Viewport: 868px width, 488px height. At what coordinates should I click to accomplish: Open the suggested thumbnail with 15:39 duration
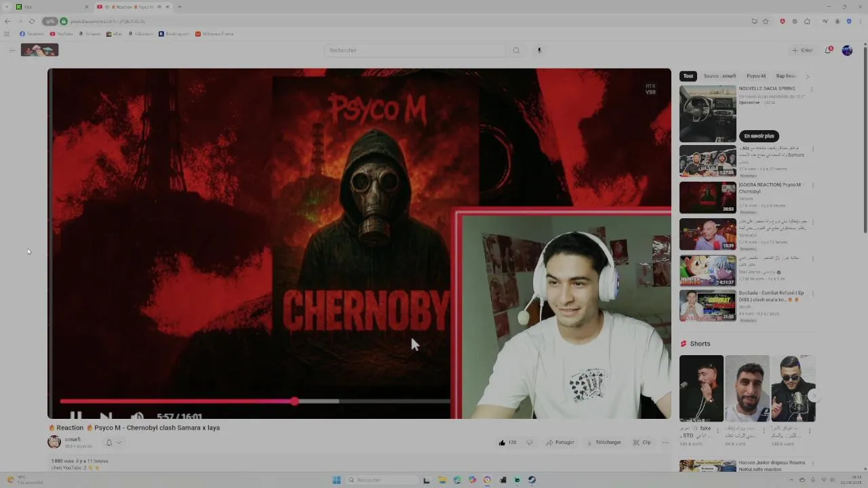tap(708, 235)
